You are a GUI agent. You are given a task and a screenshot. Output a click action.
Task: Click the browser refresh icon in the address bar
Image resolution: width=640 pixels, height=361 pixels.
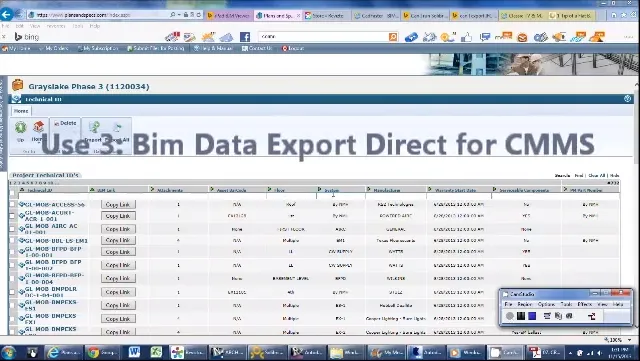point(199,15)
